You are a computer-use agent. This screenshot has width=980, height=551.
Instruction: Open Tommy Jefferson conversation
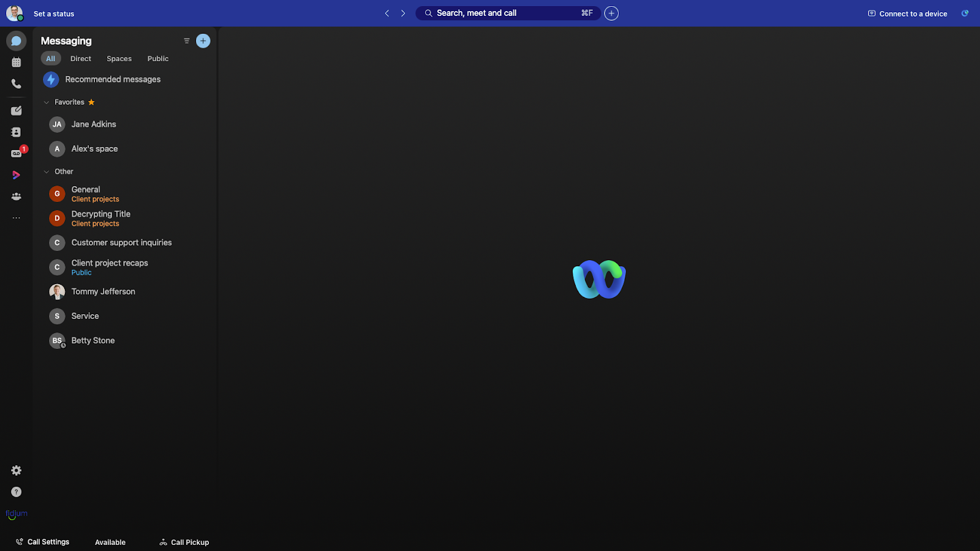pos(126,292)
